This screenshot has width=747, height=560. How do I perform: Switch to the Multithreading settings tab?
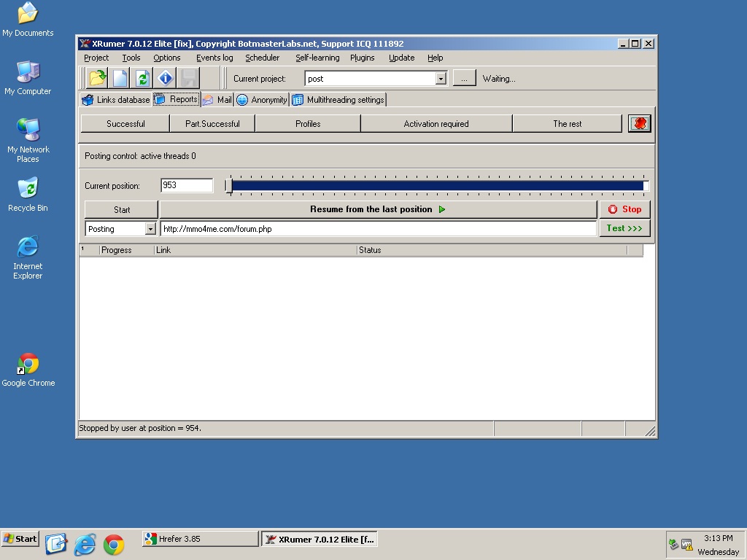pyautogui.click(x=338, y=100)
